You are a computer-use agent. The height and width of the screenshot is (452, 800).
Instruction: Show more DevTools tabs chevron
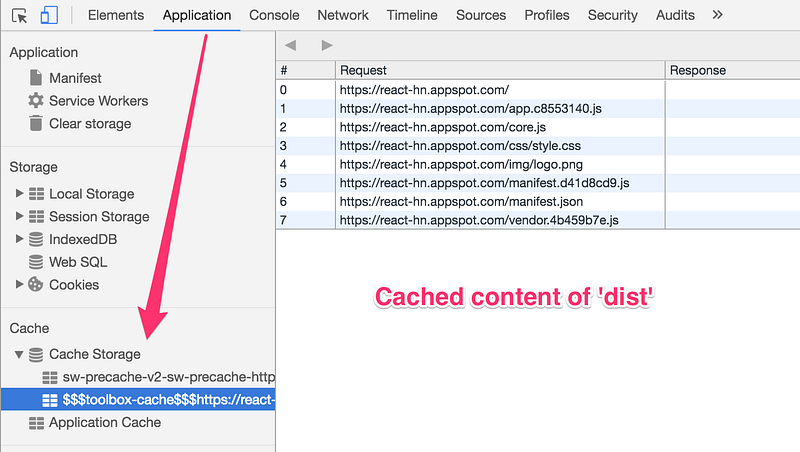point(717,15)
